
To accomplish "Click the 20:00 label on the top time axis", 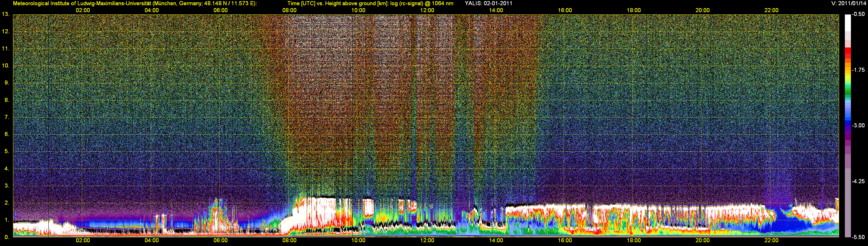I will pyautogui.click(x=703, y=10).
